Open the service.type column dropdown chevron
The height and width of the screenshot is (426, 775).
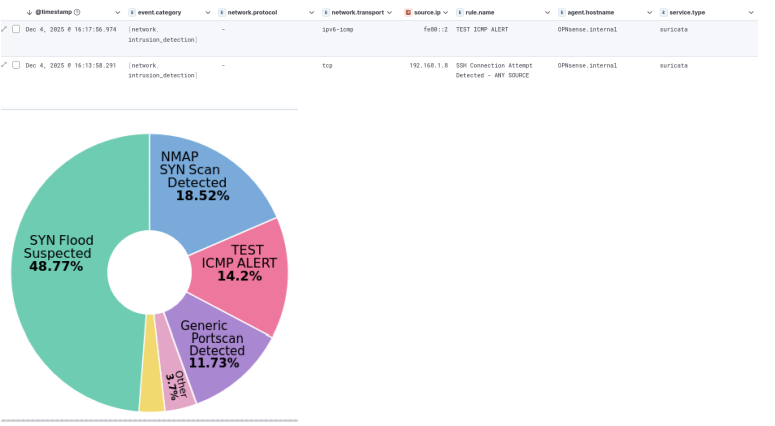click(x=750, y=12)
